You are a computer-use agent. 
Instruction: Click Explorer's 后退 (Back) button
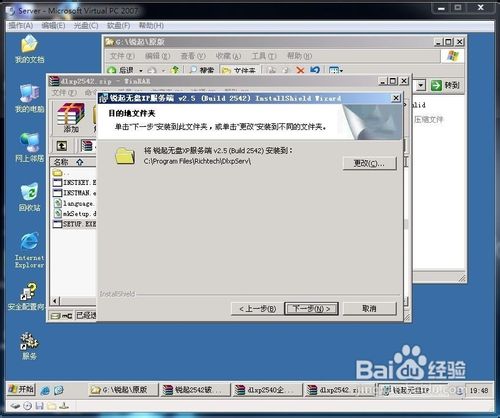(122, 70)
